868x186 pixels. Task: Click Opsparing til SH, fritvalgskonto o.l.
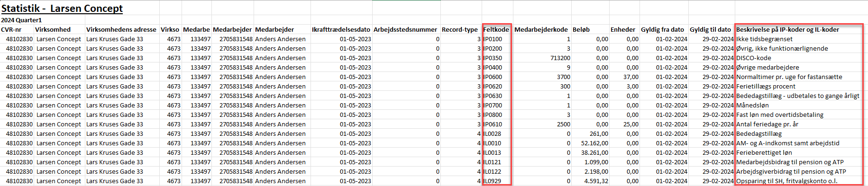point(787,181)
